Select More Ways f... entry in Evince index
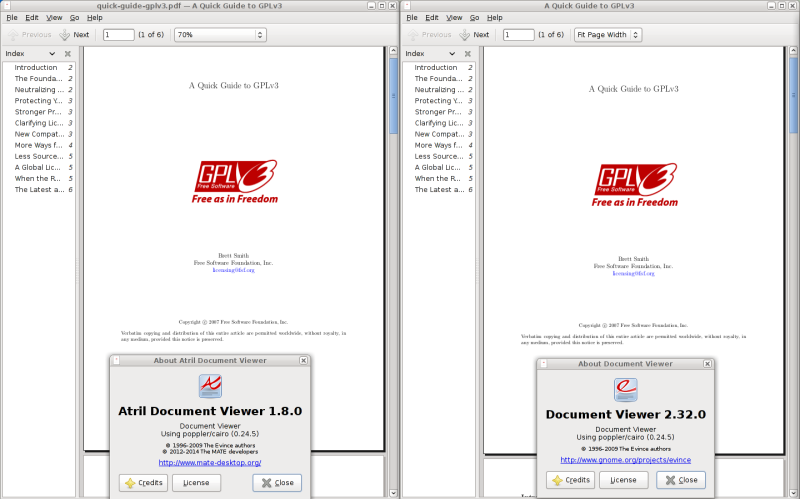Screen dimensions: 800x499 point(439,145)
